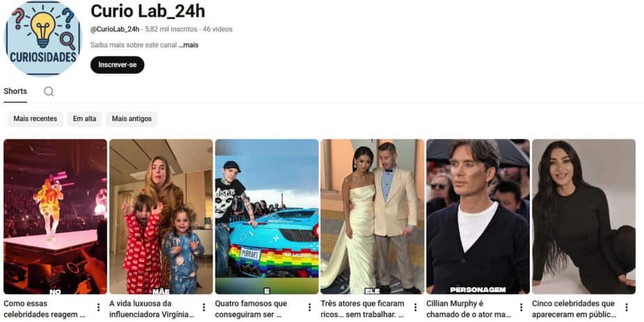Open 'Quatro famosos que conseguiram ser' title
Viewport: 644px width, 322px height.
[x=252, y=309]
